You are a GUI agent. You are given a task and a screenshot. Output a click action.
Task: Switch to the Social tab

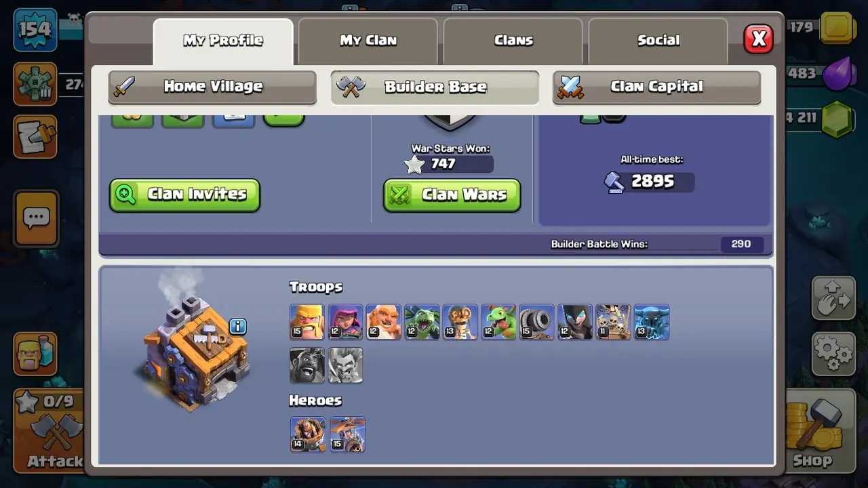click(658, 41)
